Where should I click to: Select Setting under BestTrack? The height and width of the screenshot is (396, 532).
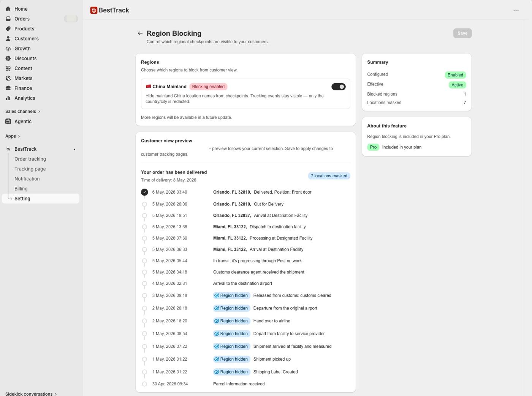coord(41,198)
